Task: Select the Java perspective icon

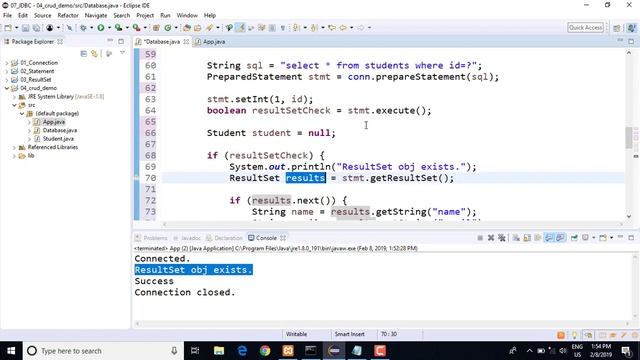Action: pyautogui.click(x=631, y=28)
